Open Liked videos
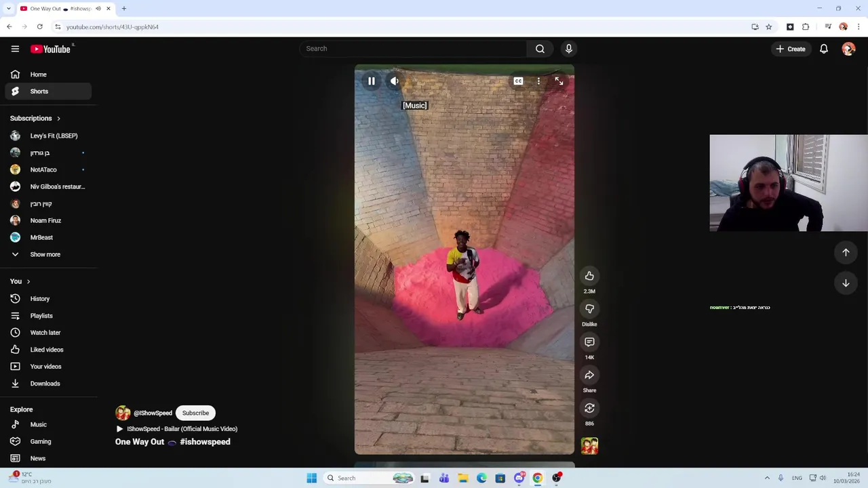The height and width of the screenshot is (488, 868). click(48, 350)
